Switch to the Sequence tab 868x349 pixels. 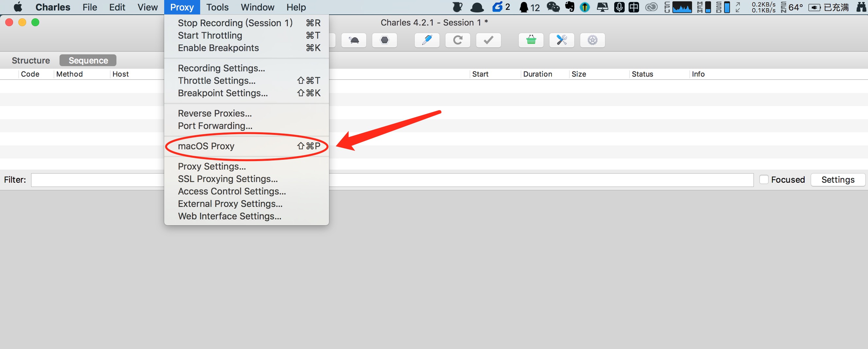(x=88, y=60)
